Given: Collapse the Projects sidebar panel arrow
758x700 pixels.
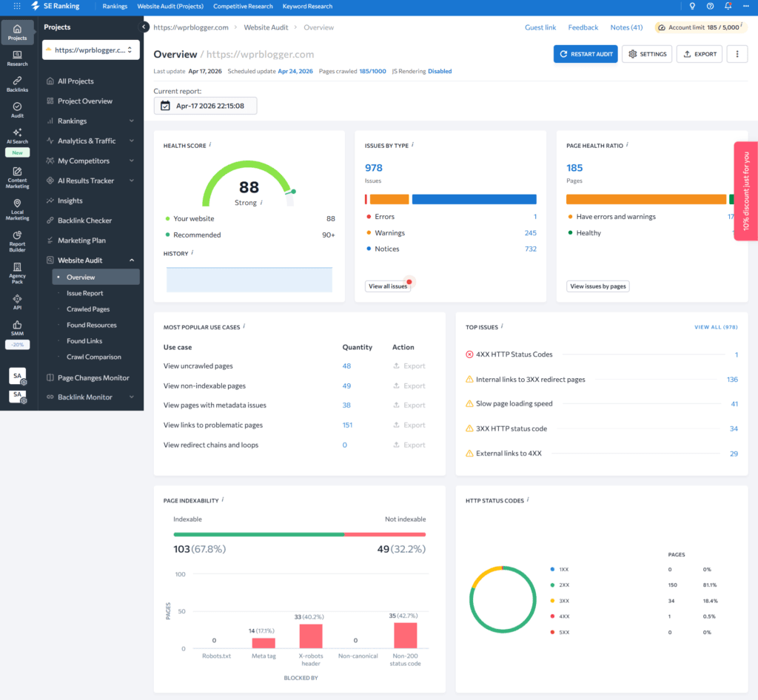Looking at the screenshot, I should pos(145,27).
